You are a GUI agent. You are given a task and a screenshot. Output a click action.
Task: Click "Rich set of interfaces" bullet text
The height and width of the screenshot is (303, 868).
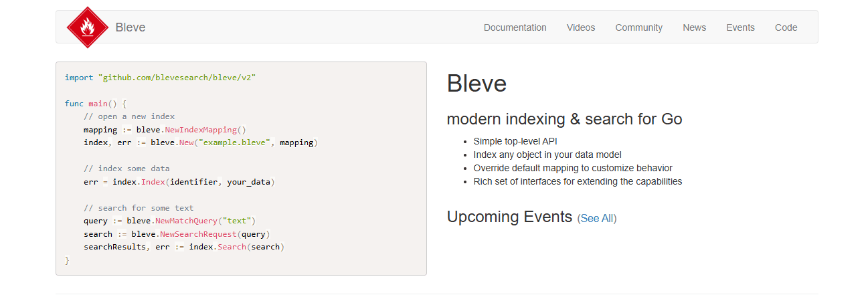coord(578,181)
